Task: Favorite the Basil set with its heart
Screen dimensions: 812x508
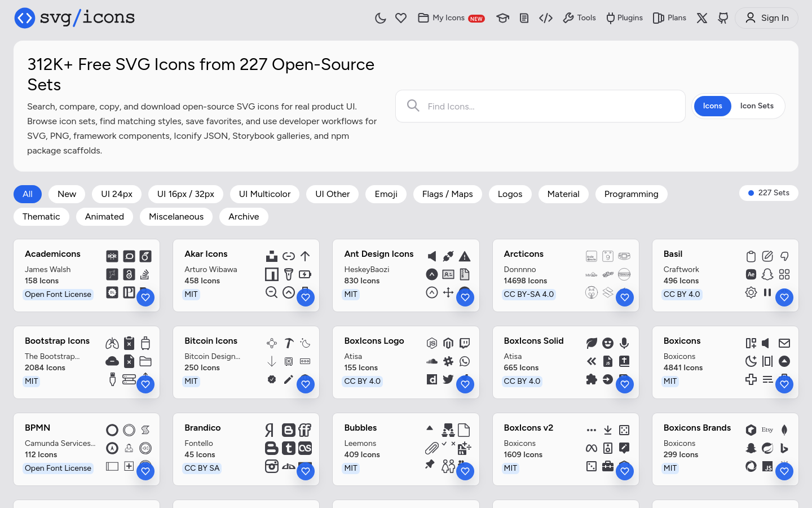Action: tap(784, 297)
